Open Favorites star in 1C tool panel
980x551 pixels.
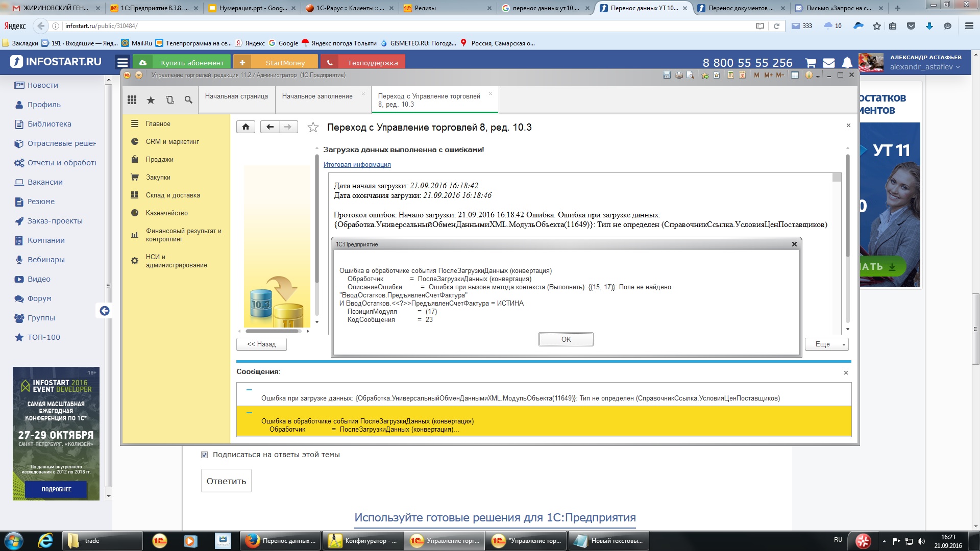click(151, 100)
